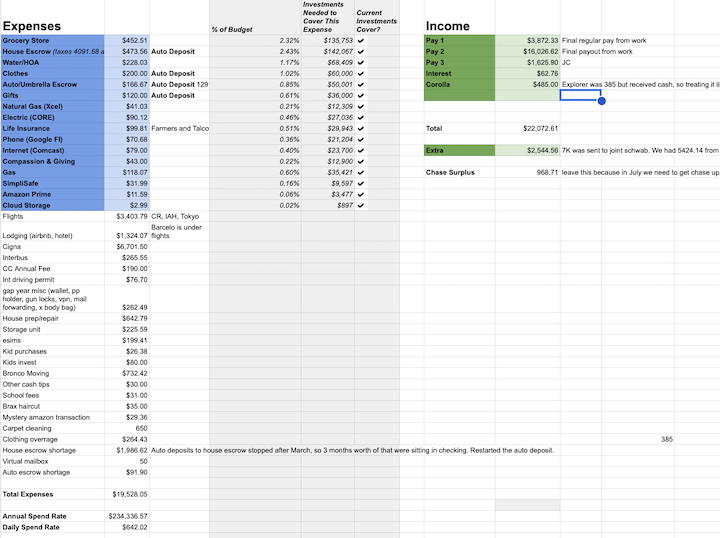Viewport: 720px width, 538px height.
Task: Click the $135,753 investments needed cell
Action: pos(328,40)
